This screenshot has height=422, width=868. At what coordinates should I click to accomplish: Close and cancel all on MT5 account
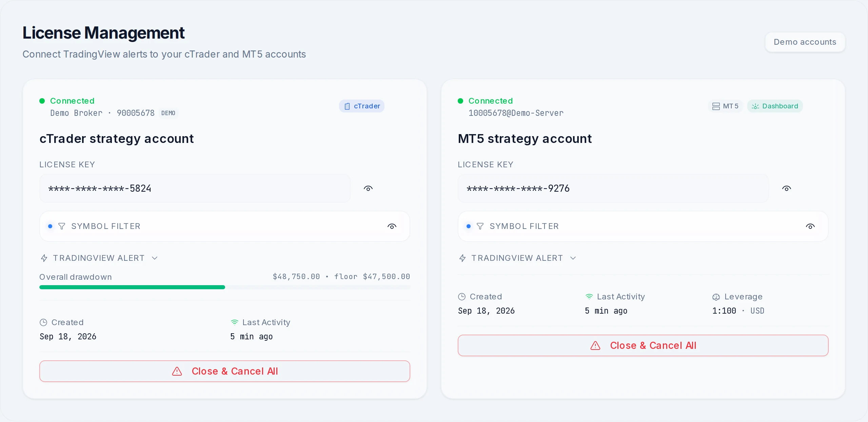tap(643, 345)
